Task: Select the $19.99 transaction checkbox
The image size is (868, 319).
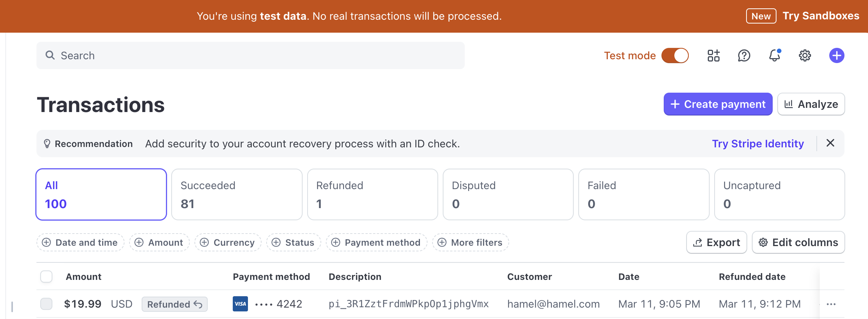Action: [x=46, y=304]
